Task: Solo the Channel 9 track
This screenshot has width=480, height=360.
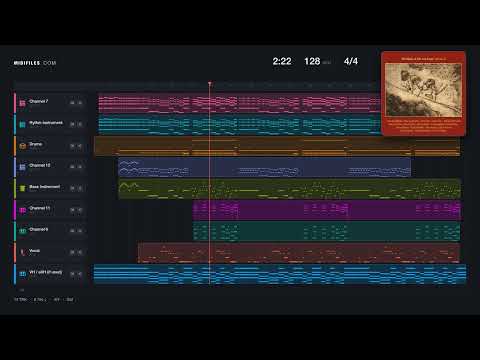Action: [x=80, y=231]
